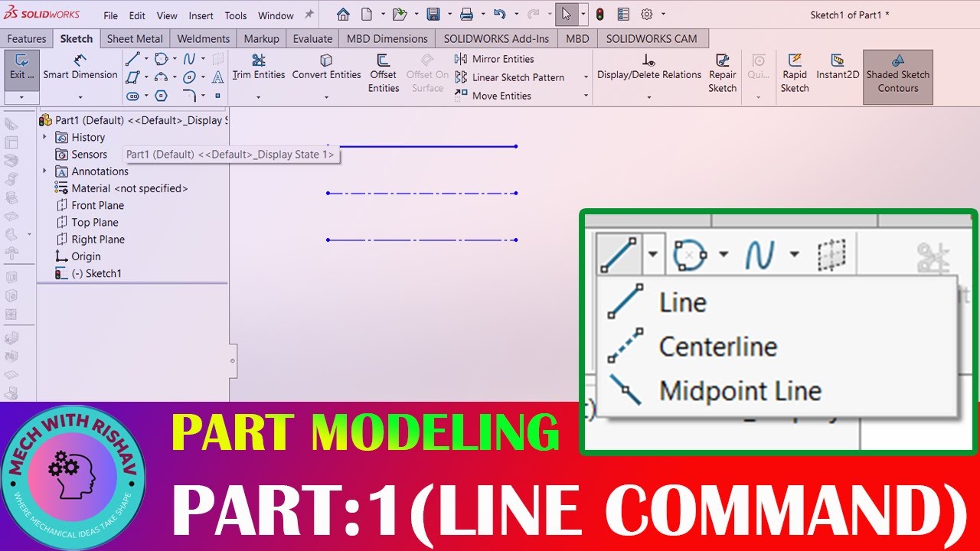Toggle Instant2D
Screen dimensions: 980x551
838,67
